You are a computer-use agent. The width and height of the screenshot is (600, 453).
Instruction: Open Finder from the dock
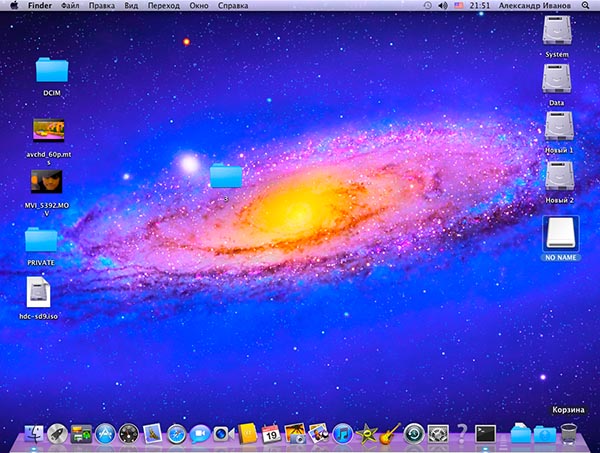(x=34, y=434)
